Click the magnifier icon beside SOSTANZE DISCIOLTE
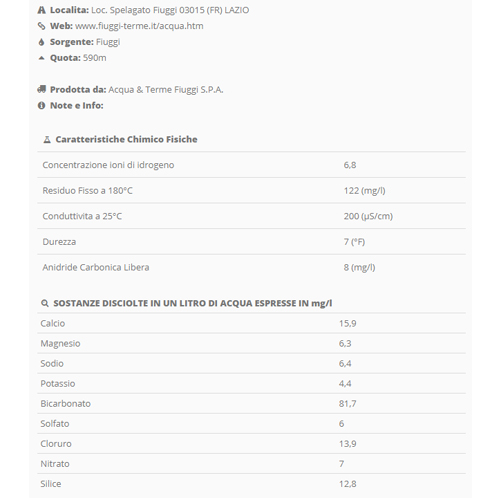 (45, 303)
